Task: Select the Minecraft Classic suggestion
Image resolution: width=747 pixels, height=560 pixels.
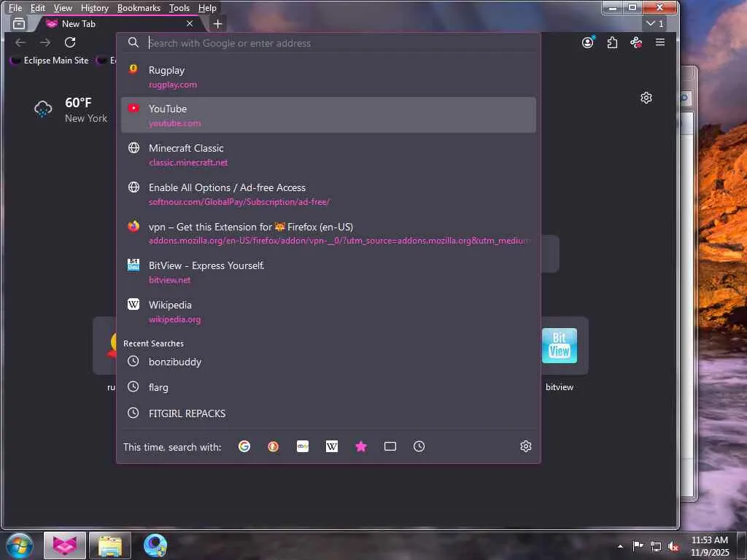Action: 328,155
